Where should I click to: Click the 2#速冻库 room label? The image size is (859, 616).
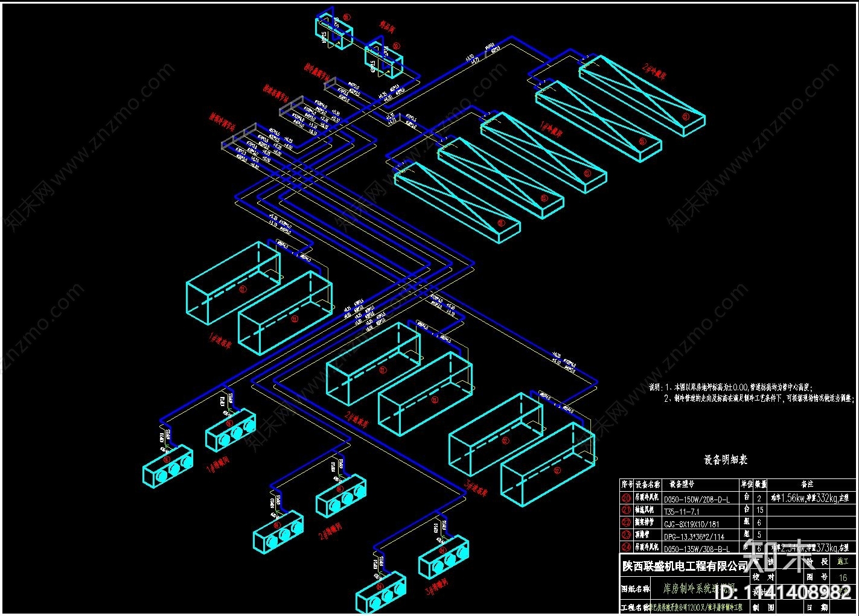[x=356, y=420]
